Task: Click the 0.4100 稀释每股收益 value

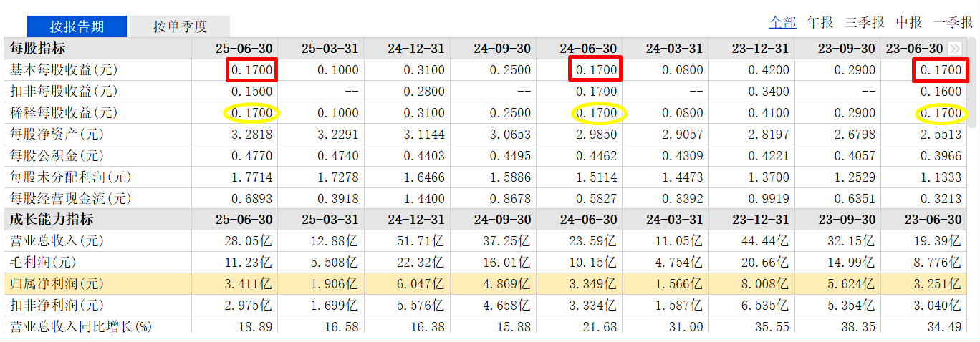Action: [x=768, y=113]
